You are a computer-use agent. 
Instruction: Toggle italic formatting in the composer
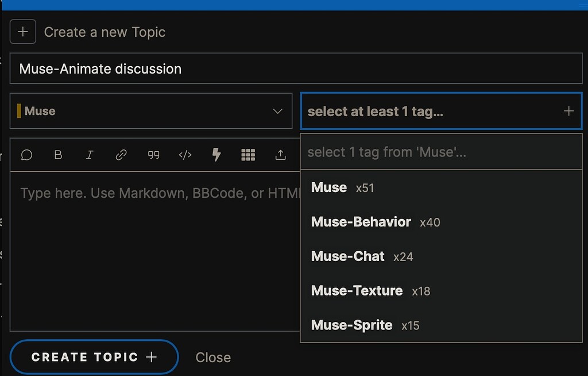(90, 155)
